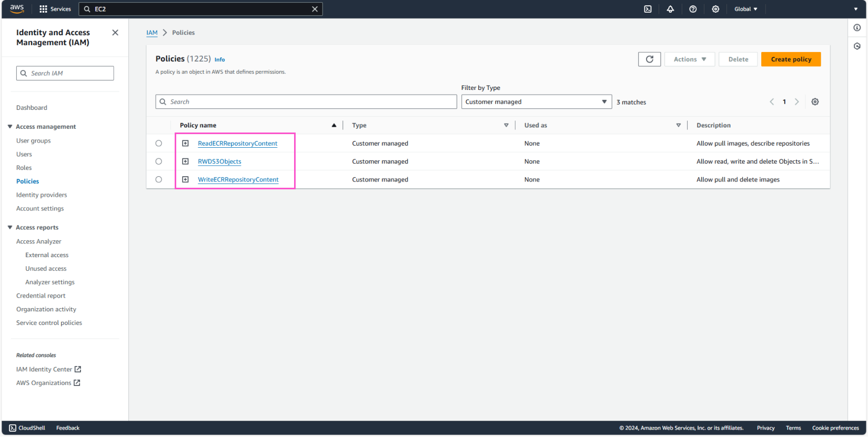Open the Services grid menu
Viewport: 868px width, 437px height.
[x=55, y=9]
